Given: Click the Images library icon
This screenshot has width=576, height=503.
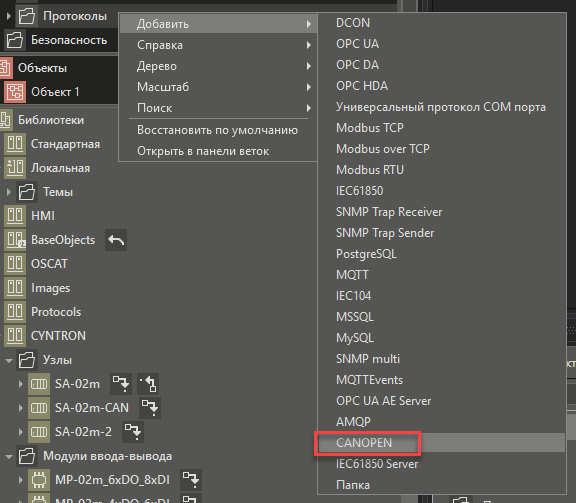Looking at the screenshot, I should 15,288.
